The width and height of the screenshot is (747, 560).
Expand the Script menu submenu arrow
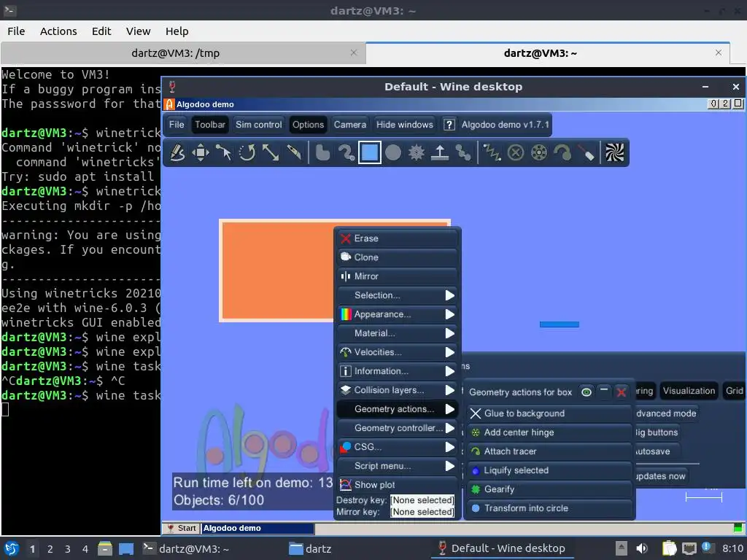(449, 466)
